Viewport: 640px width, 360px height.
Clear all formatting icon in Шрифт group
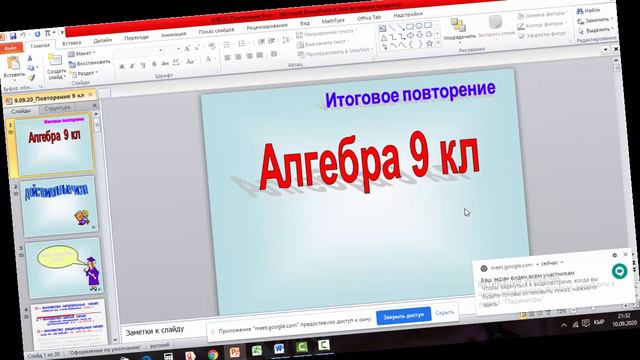click(212, 46)
